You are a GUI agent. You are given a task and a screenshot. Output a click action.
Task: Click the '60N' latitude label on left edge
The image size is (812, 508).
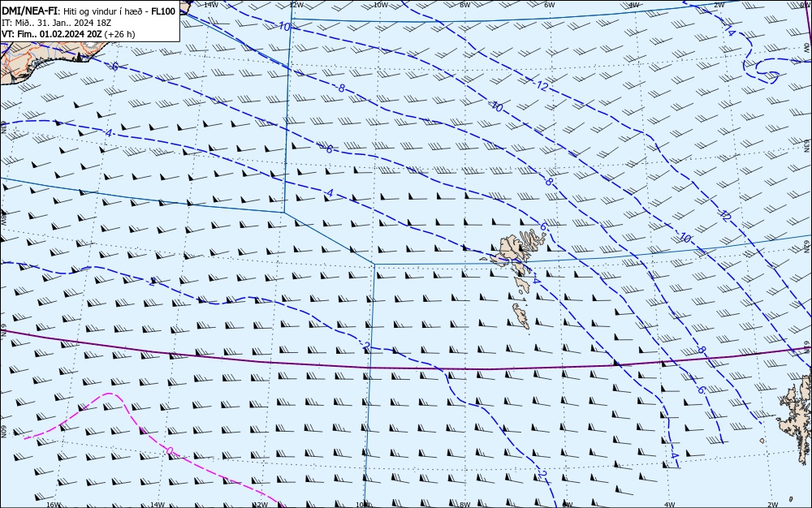click(x=4, y=433)
